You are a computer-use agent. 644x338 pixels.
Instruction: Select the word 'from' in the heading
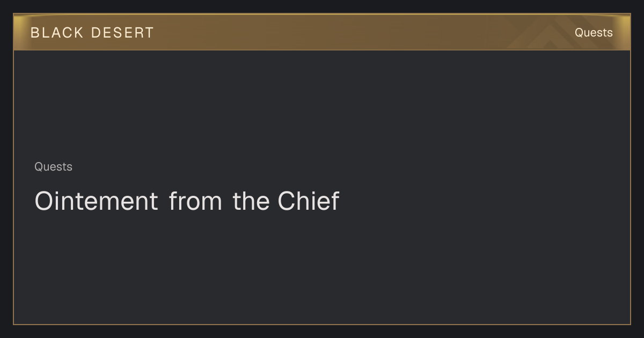(x=195, y=201)
